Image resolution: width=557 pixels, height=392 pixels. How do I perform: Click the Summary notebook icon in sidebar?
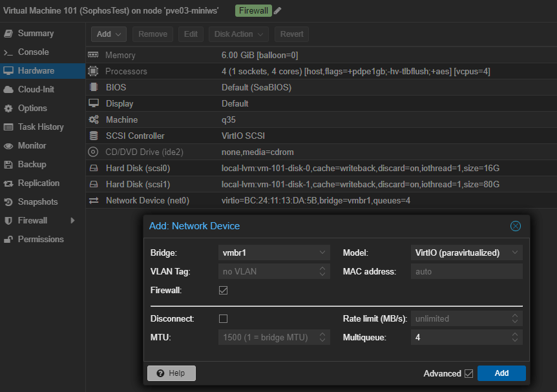coord(8,34)
